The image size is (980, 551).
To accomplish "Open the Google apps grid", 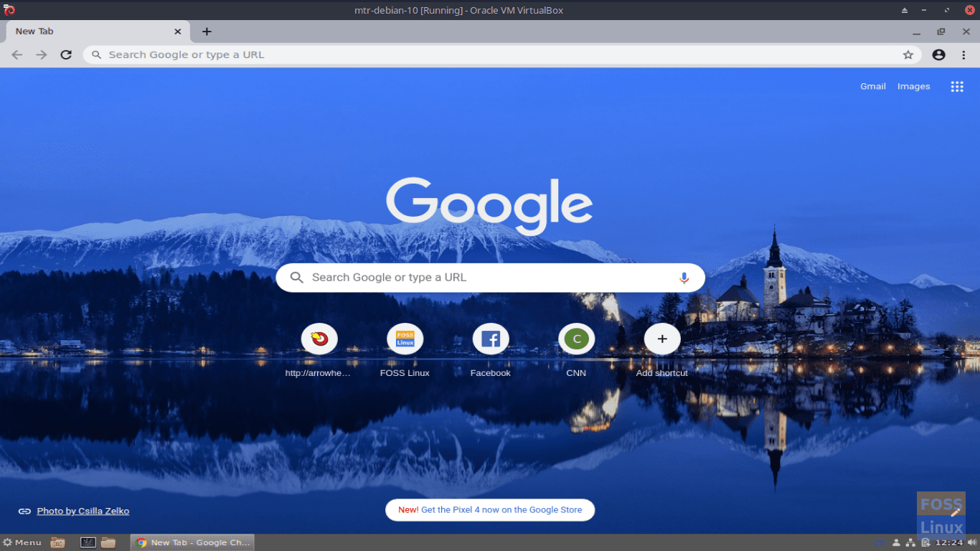I will pos(957,86).
